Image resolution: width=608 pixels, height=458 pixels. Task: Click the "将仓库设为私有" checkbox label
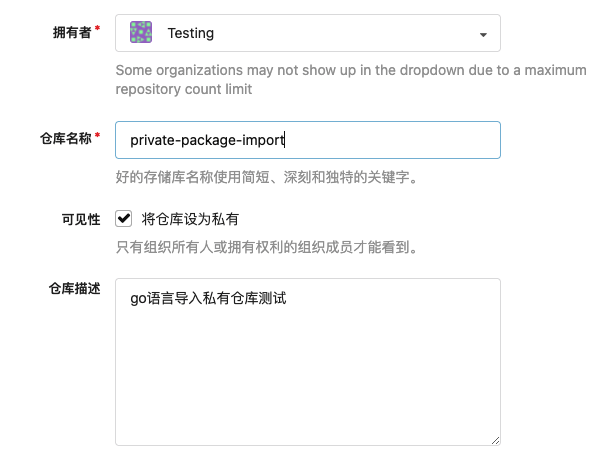[x=190, y=219]
